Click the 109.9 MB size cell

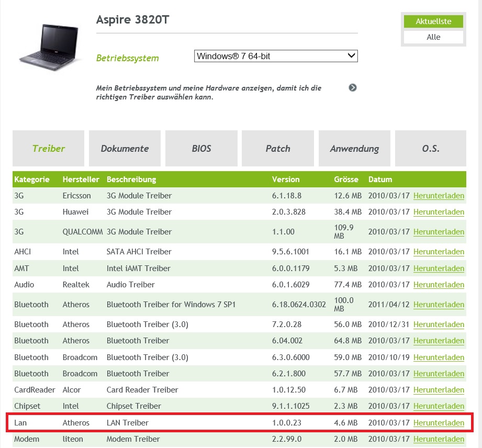pos(344,232)
